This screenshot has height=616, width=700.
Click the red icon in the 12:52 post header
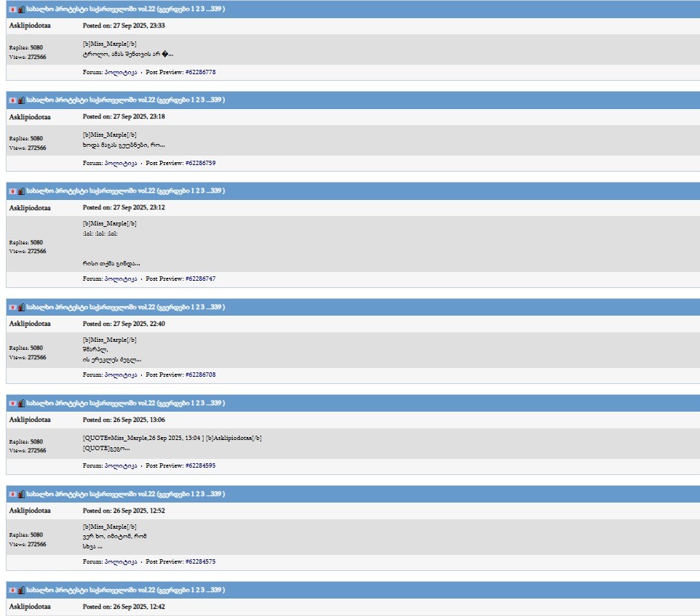click(12, 495)
